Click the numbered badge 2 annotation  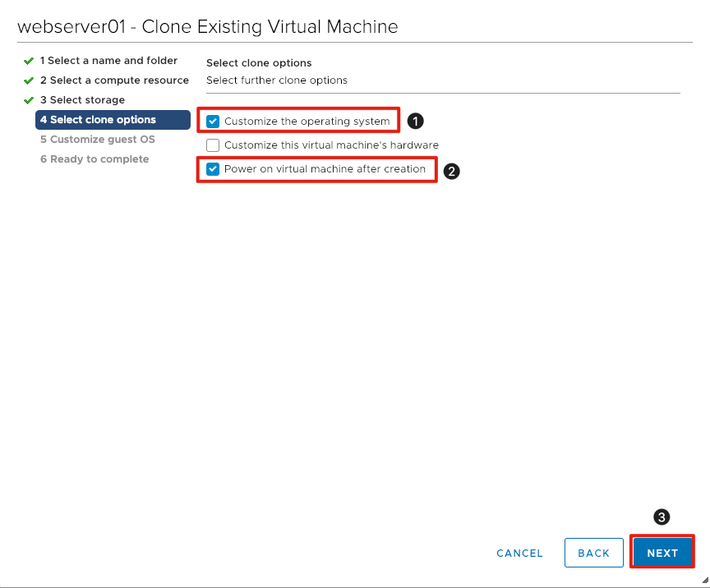point(451,171)
